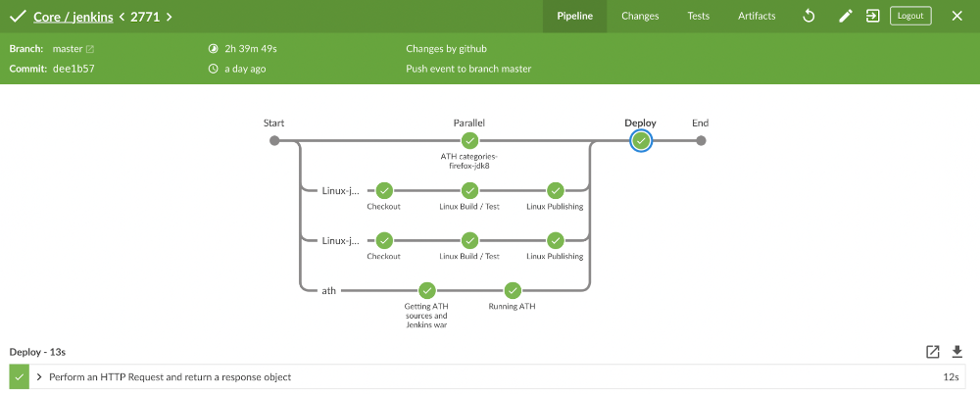
Task: Open master branch external link icon
Action: pos(90,49)
